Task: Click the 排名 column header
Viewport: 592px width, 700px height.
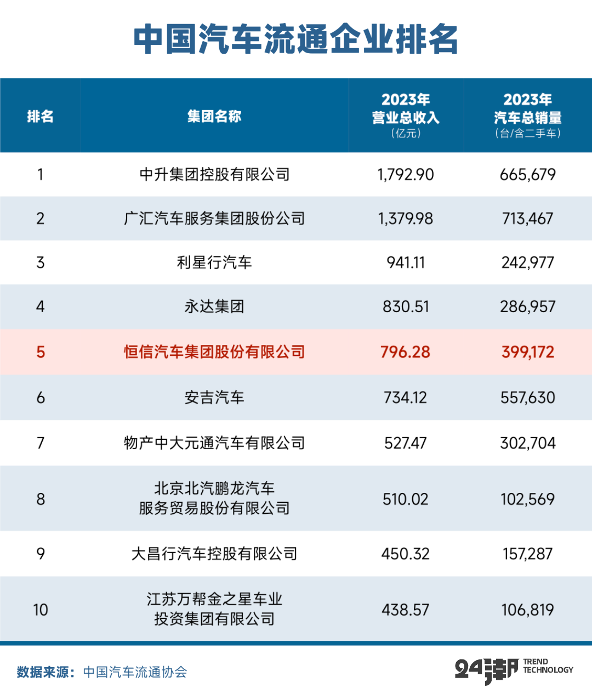Action: [41, 116]
